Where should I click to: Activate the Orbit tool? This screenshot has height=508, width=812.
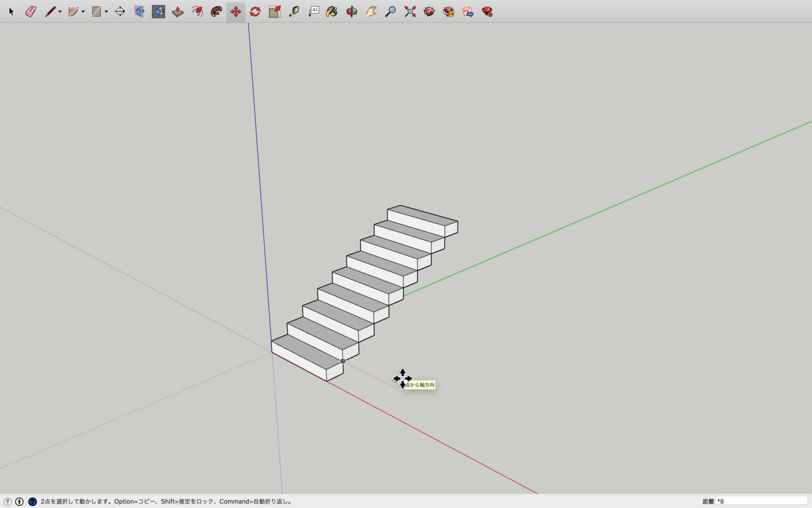(352, 12)
